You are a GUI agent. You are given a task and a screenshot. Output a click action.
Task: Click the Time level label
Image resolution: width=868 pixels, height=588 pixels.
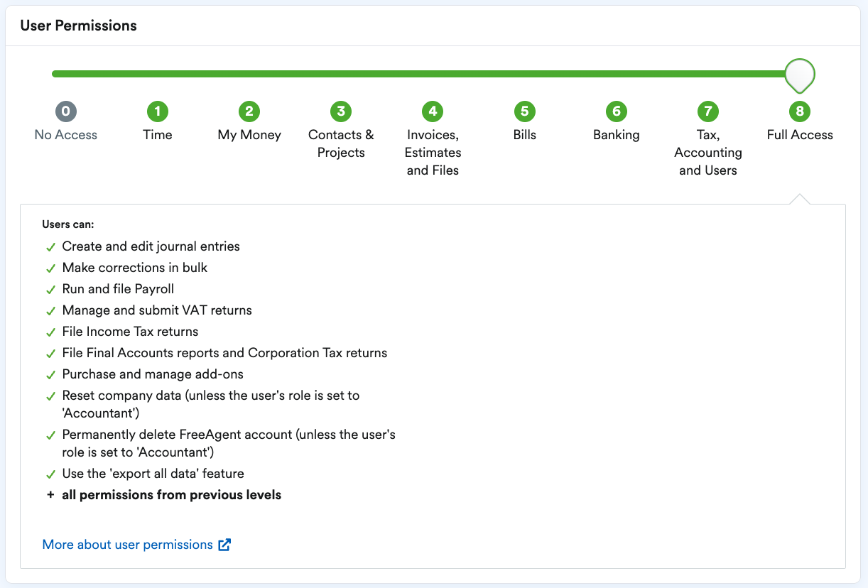point(158,135)
